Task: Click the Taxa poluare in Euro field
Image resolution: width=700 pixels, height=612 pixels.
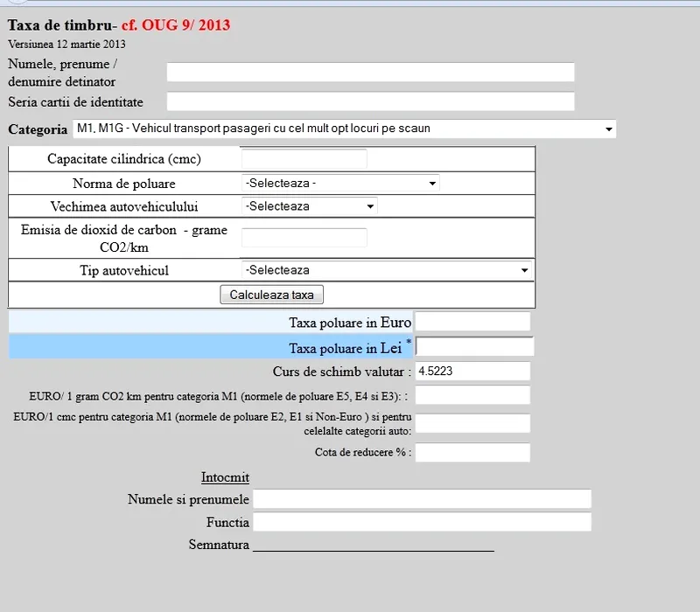Action: [x=472, y=322]
